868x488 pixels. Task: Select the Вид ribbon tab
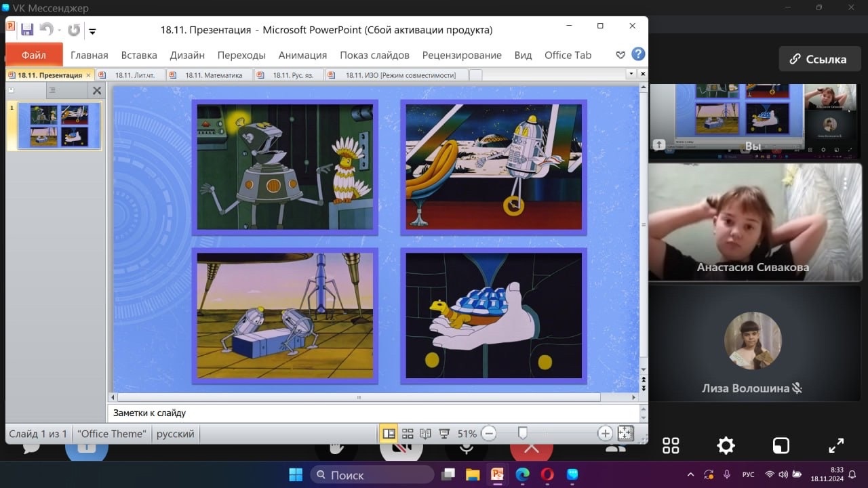click(x=523, y=56)
